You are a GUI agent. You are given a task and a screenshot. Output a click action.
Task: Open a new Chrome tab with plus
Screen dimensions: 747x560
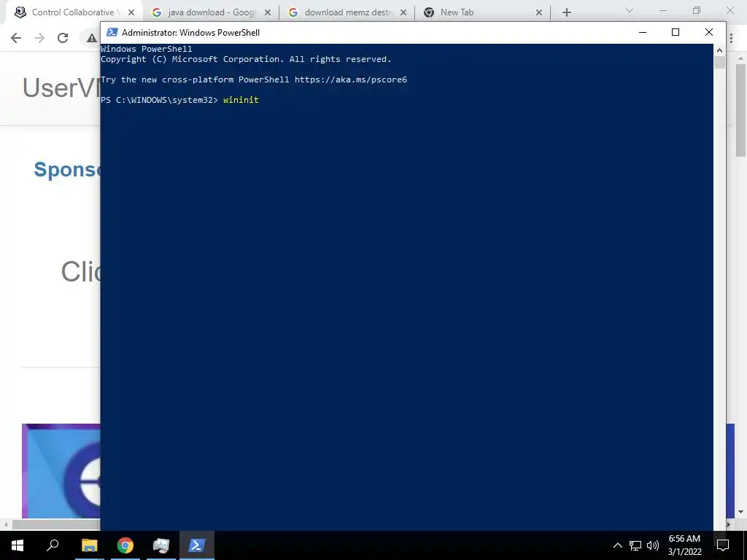tap(566, 13)
